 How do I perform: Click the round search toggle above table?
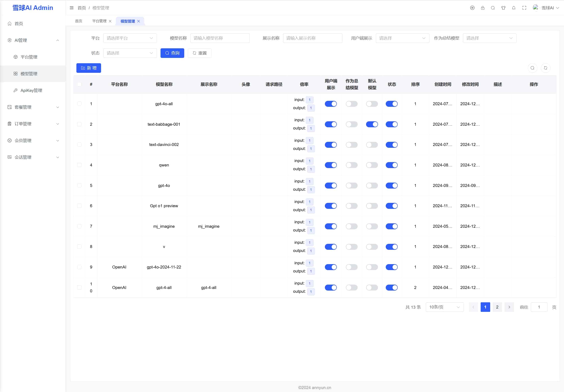click(532, 68)
